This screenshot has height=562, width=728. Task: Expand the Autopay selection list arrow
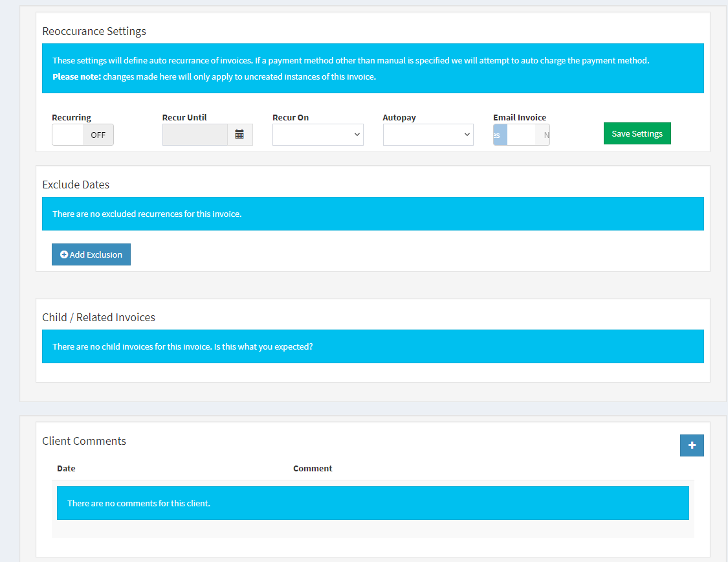pos(467,135)
